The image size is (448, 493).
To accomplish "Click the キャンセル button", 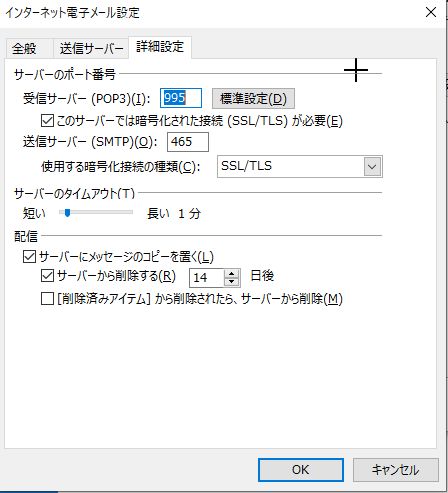I will pyautogui.click(x=396, y=469).
